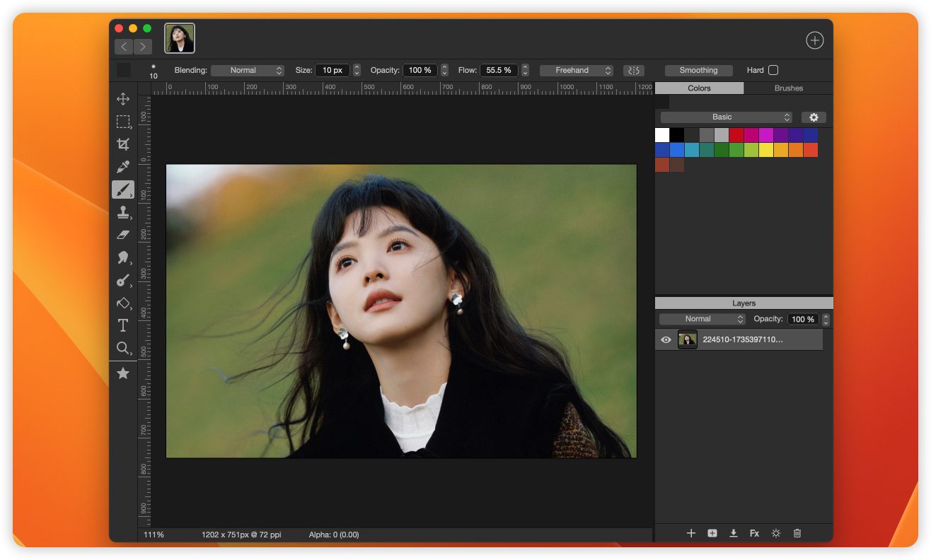
Task: Hide the 224510-1735397110 layer with eye icon
Action: (666, 339)
